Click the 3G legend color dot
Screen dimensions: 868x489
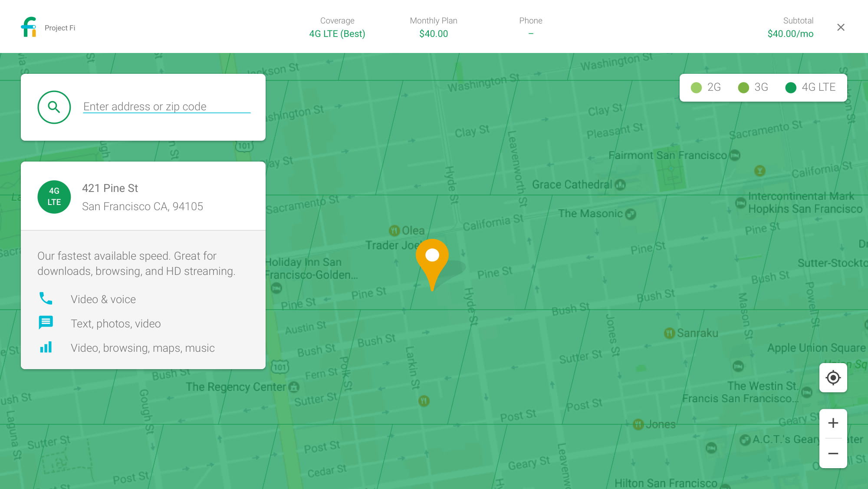point(743,88)
